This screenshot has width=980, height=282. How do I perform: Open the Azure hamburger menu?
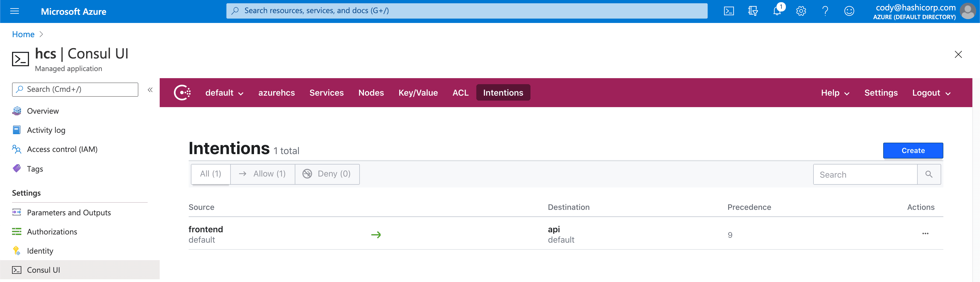14,11
